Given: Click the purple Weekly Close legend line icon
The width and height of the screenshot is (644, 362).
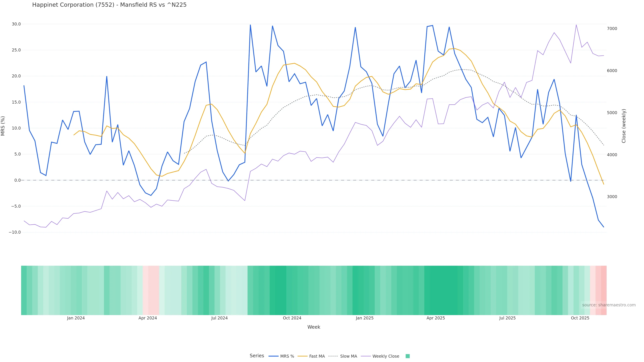Looking at the screenshot, I should coord(366,356).
